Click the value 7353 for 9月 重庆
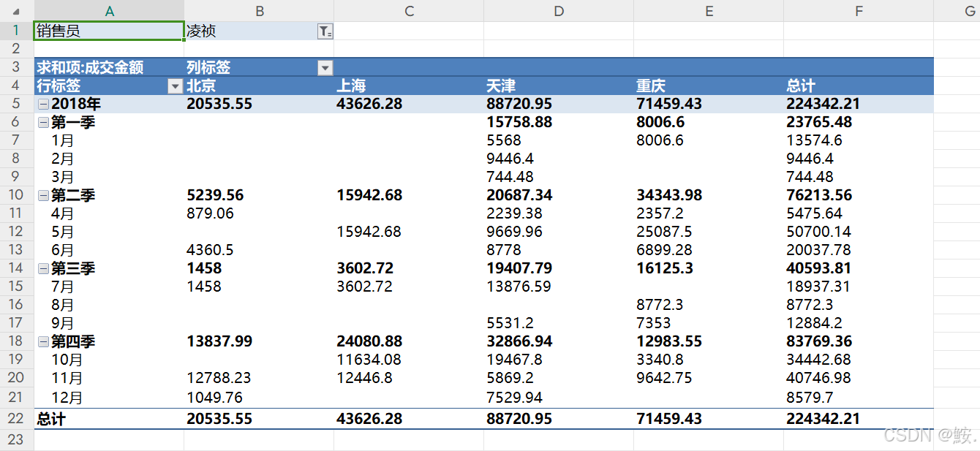 pos(653,324)
